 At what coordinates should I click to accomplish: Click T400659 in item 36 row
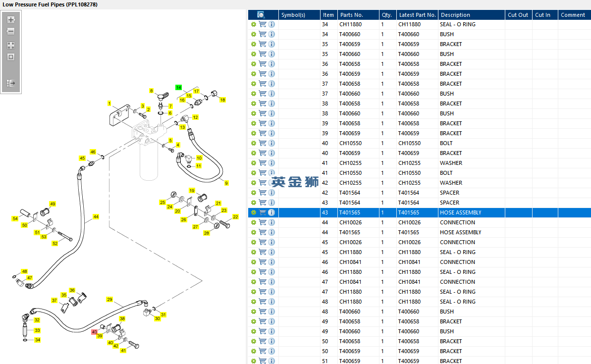pyautogui.click(x=350, y=74)
